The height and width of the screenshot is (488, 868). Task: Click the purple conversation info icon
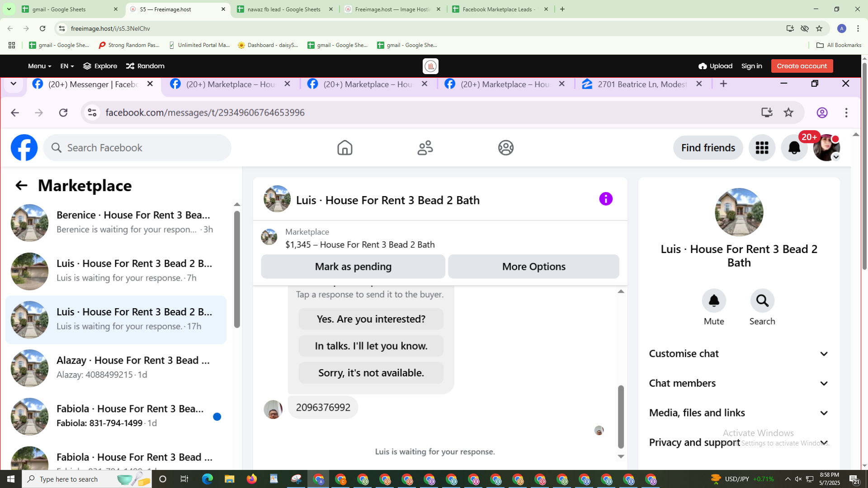[605, 199]
